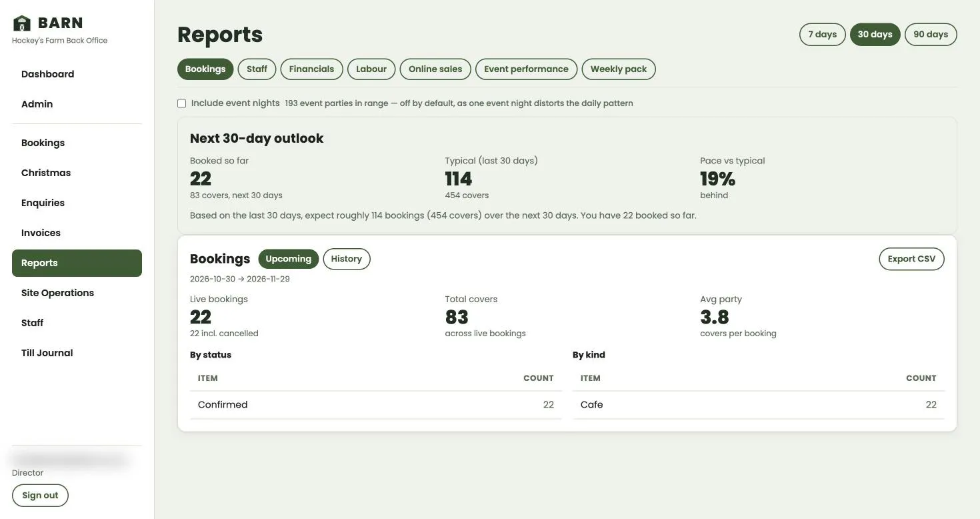
Task: Click the 114 typical bookings value
Action: click(x=459, y=179)
